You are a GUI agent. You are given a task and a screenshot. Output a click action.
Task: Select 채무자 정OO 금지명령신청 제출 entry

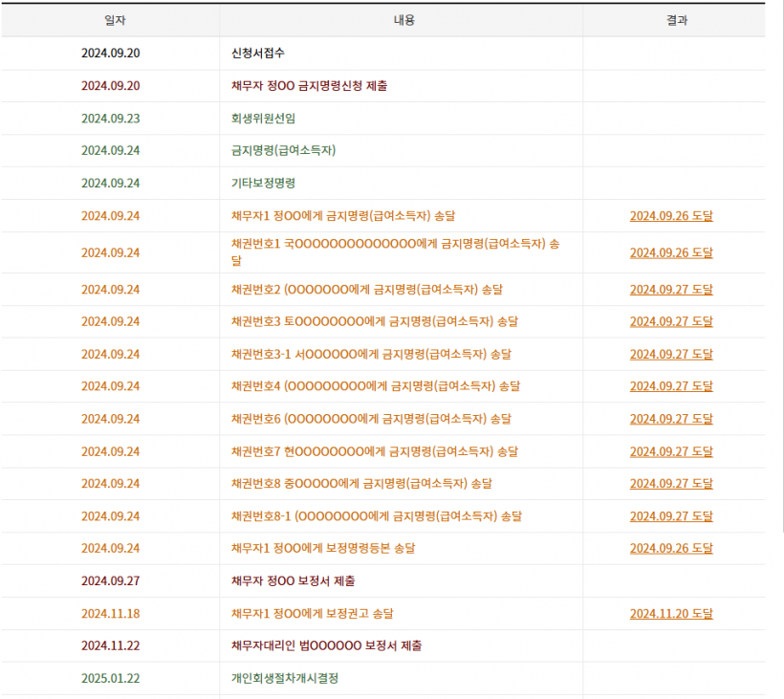tap(309, 86)
